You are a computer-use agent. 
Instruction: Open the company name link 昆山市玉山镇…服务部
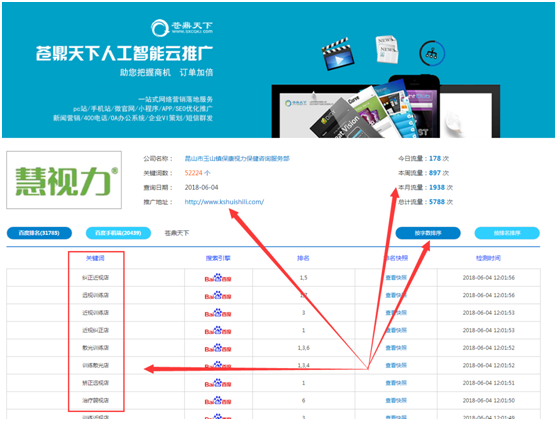point(237,158)
